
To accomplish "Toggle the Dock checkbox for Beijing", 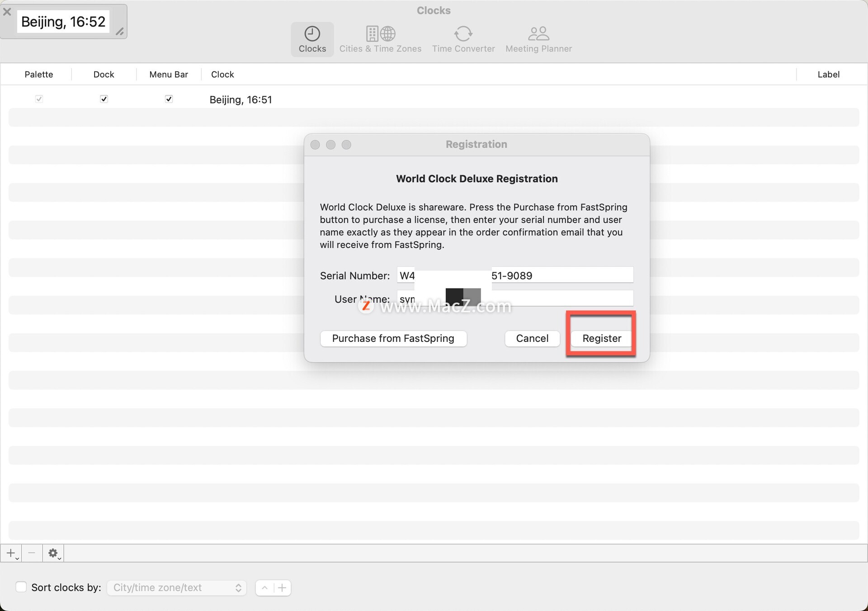I will [104, 99].
